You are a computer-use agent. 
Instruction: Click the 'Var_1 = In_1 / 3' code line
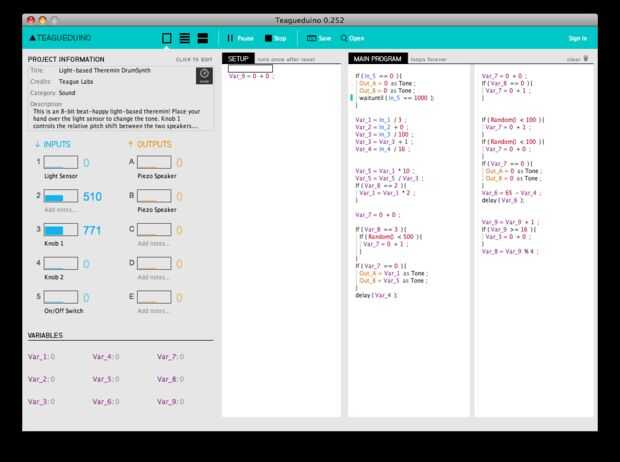(381, 120)
